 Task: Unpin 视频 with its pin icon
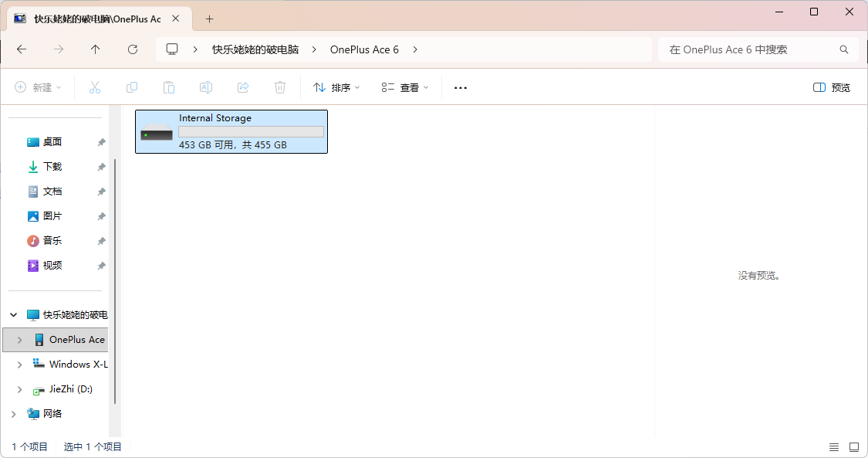pos(101,266)
